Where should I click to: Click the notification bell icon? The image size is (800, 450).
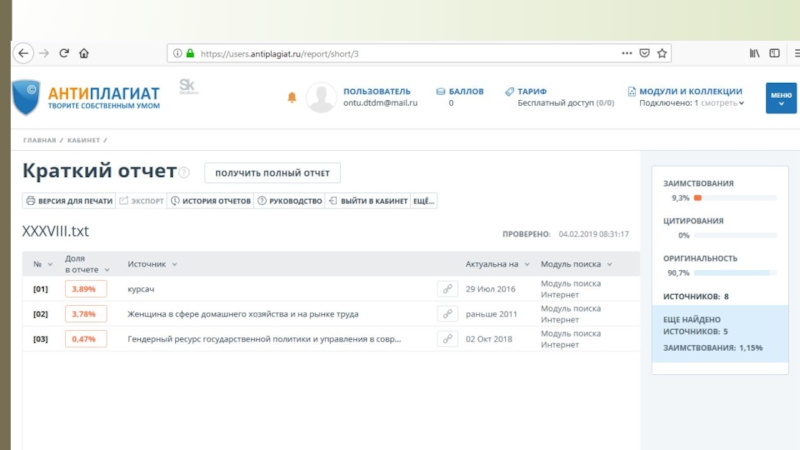point(292,97)
